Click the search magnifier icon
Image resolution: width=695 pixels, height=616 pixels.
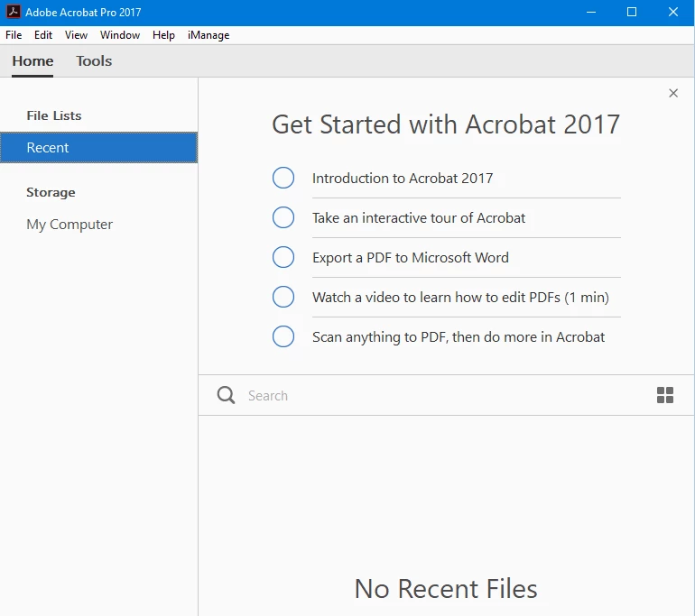click(x=226, y=395)
